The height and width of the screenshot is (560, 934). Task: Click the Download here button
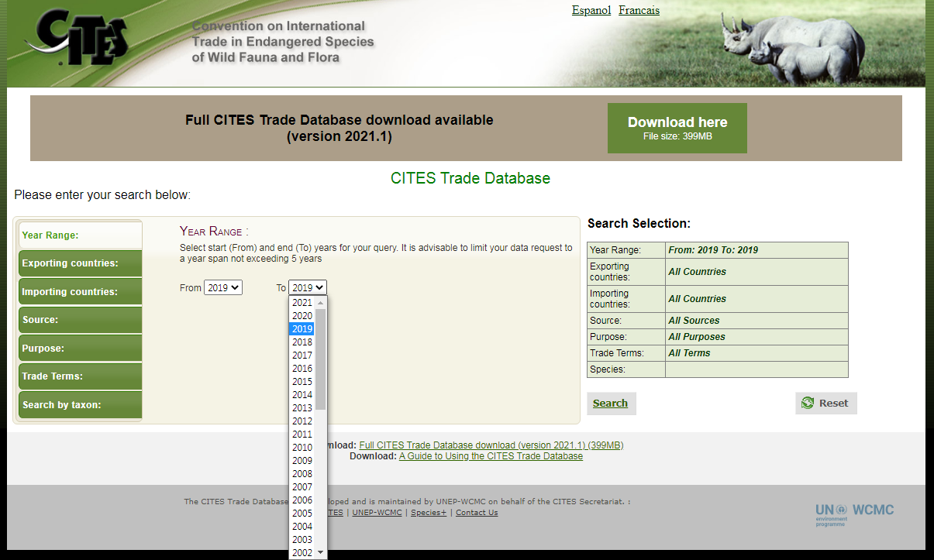point(677,128)
